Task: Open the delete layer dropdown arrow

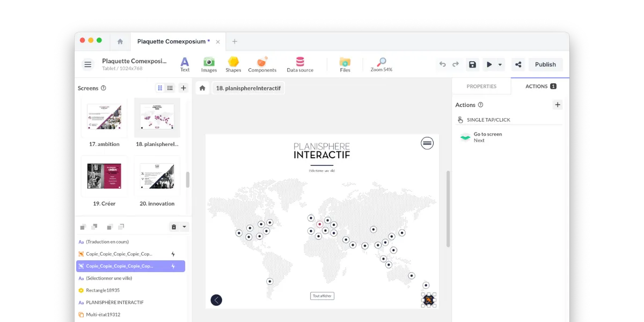Action: pyautogui.click(x=184, y=226)
